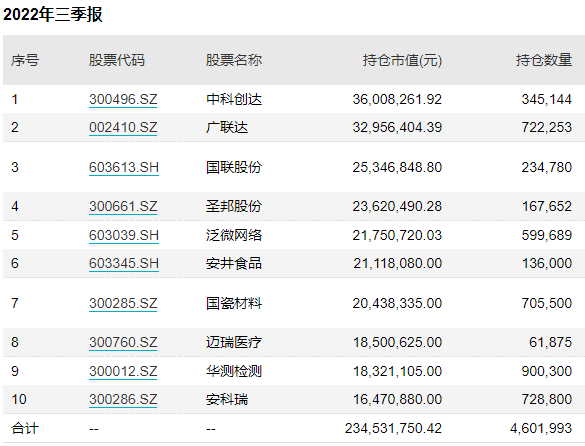
Task: Open stock code link 300496.SZ
Action: click(x=123, y=100)
